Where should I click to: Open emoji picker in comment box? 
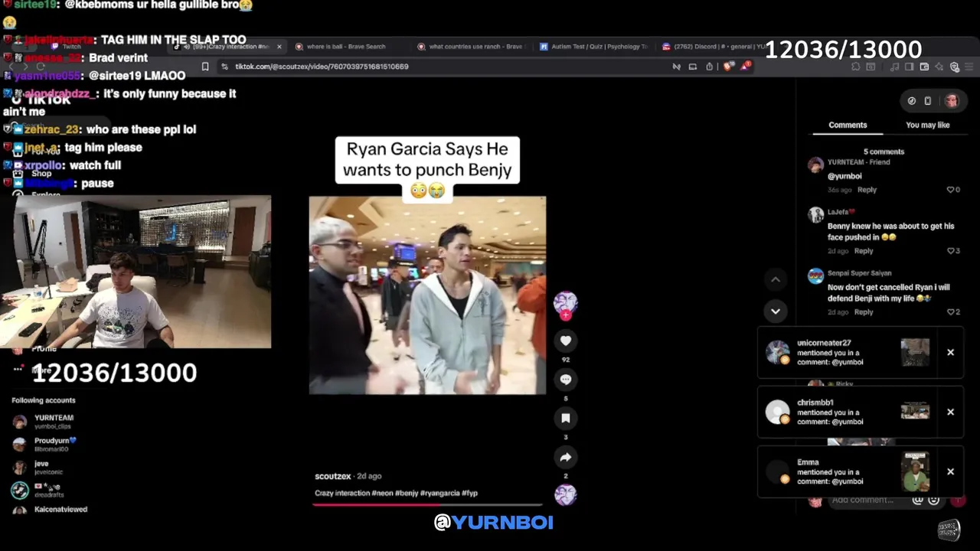point(933,500)
